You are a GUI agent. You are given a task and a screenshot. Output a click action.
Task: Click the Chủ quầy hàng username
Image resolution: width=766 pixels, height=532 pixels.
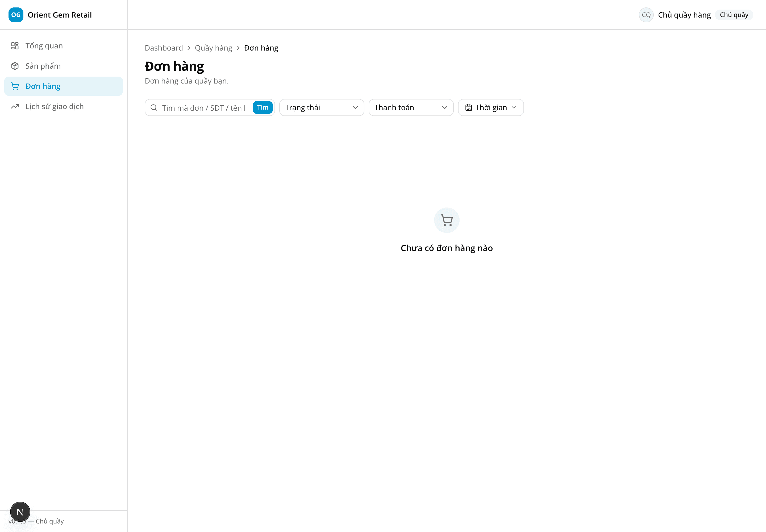[x=684, y=15]
